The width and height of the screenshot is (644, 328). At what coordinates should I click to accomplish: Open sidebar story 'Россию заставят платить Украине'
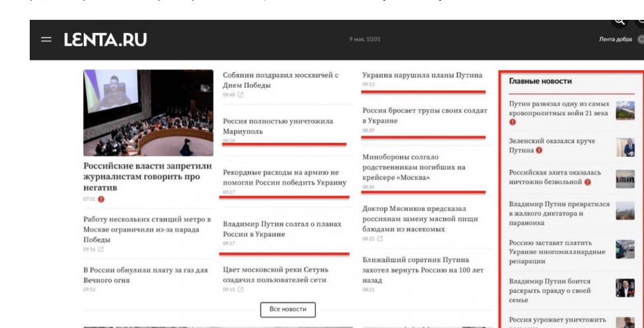pos(557,251)
